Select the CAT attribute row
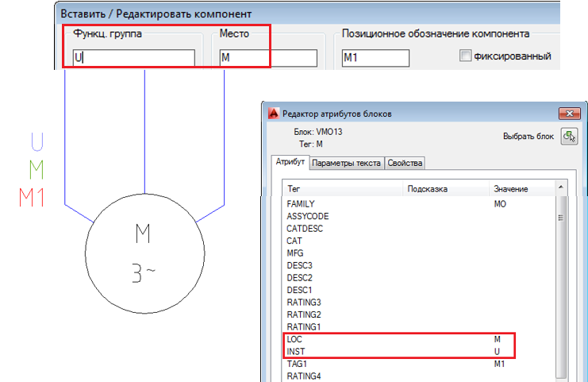 click(x=418, y=241)
